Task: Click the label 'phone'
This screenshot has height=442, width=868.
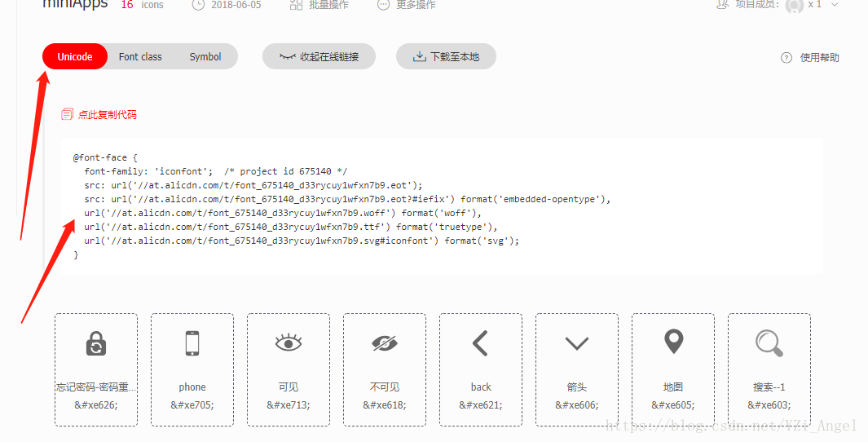Action: (192, 387)
